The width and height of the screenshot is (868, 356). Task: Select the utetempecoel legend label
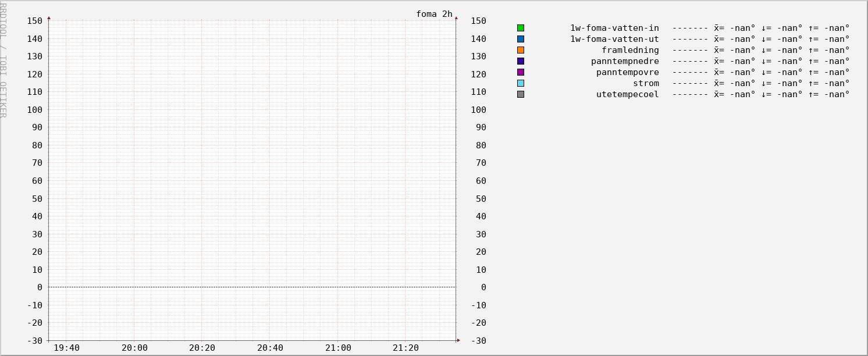pyautogui.click(x=627, y=94)
